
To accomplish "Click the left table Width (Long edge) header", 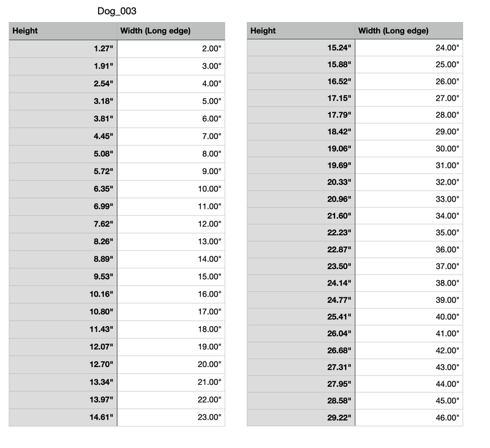I will point(171,31).
